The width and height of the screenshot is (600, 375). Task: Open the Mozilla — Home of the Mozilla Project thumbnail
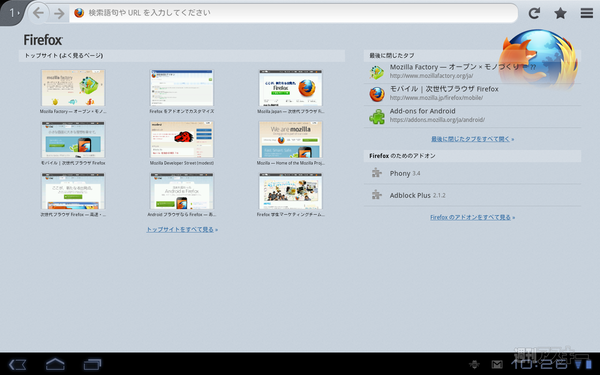(290, 139)
